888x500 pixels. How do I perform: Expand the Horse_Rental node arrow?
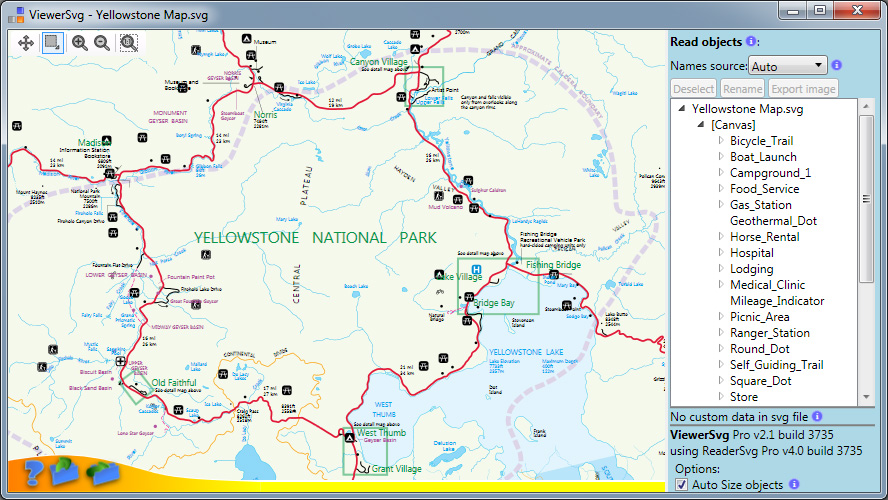pos(721,236)
